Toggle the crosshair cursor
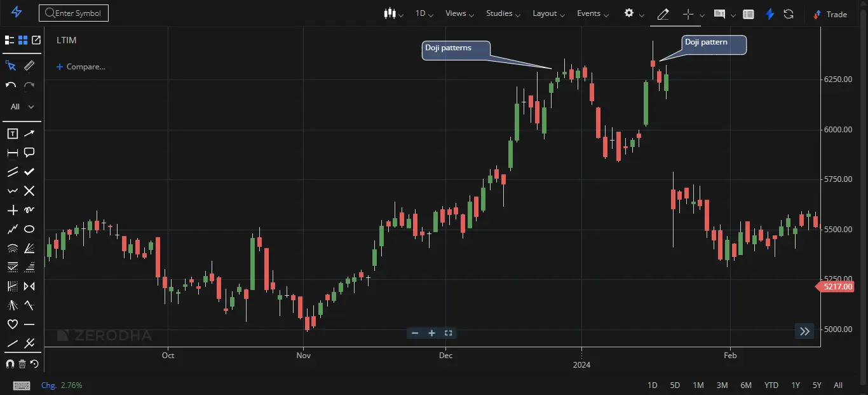Image resolution: width=868 pixels, height=395 pixels. pyautogui.click(x=688, y=14)
